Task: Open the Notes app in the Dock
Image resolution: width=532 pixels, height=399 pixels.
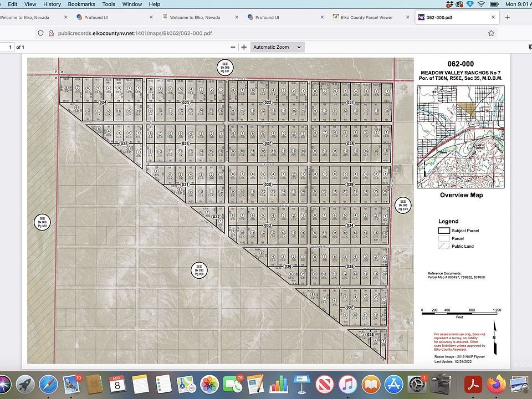Action: click(x=140, y=385)
